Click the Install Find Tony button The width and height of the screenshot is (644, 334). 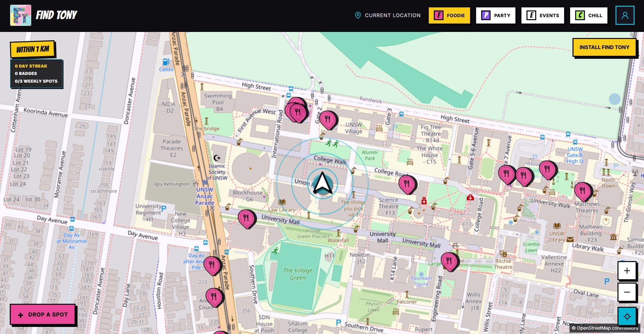coord(604,47)
